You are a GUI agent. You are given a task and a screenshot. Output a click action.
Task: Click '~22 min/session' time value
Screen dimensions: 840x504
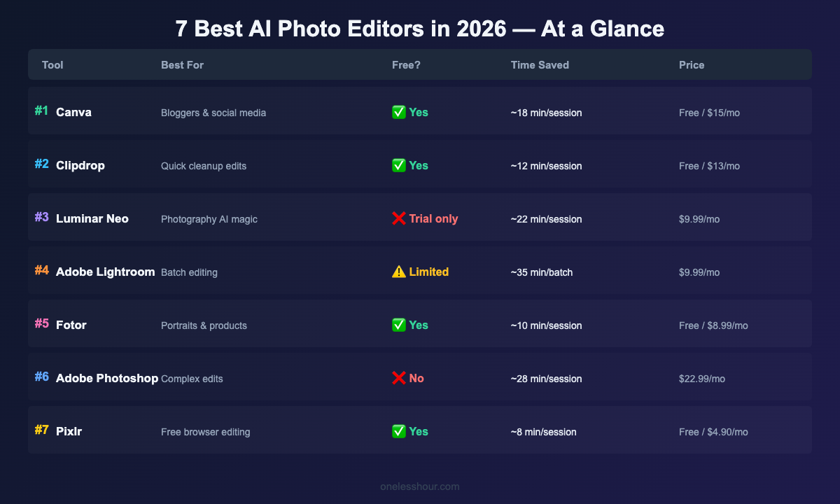pos(546,219)
